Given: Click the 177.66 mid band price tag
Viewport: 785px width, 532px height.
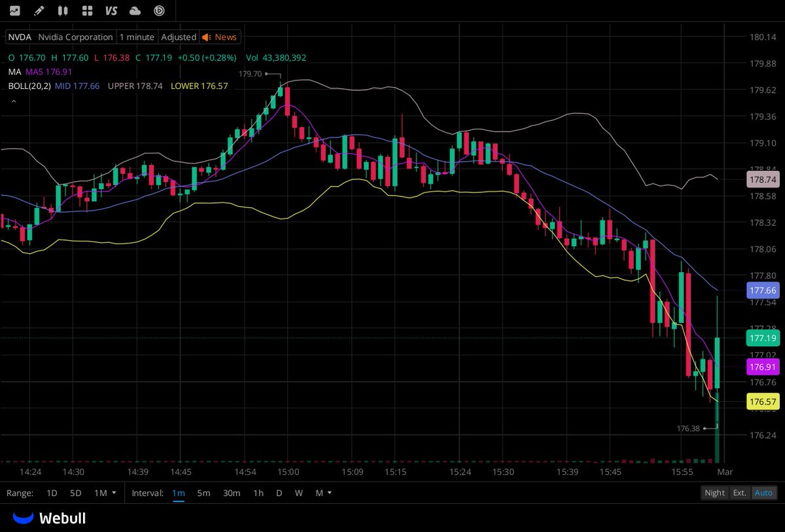Looking at the screenshot, I should pos(763,291).
